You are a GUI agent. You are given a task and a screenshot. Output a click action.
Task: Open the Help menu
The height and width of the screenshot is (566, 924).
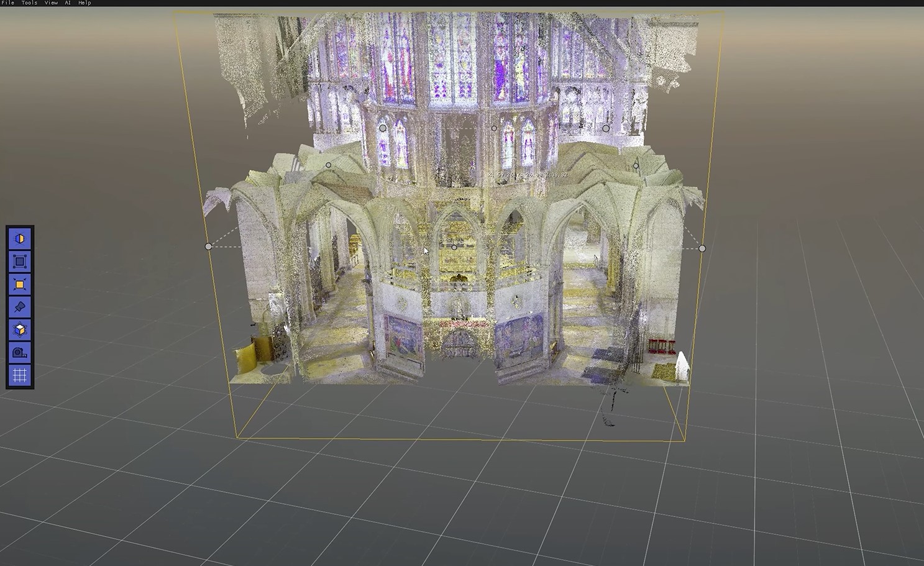[85, 3]
